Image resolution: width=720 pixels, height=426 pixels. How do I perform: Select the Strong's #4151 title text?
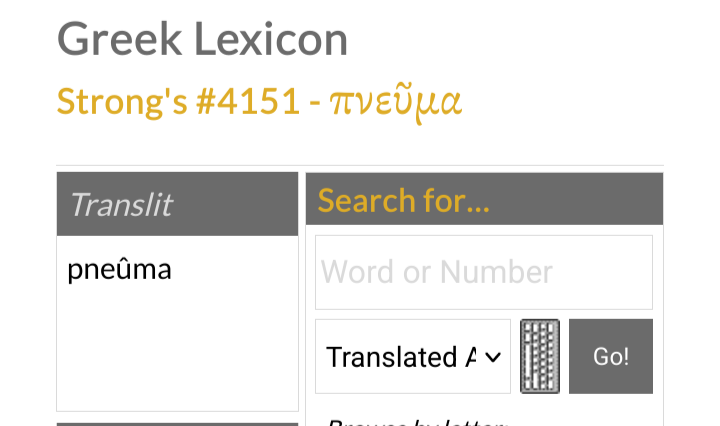pyautogui.click(x=178, y=102)
